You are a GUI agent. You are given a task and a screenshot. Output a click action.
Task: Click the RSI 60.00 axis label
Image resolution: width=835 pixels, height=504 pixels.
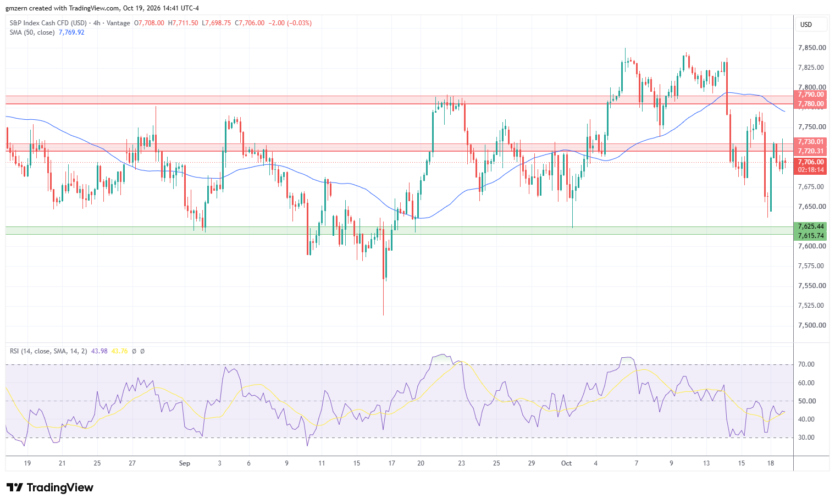pos(806,383)
